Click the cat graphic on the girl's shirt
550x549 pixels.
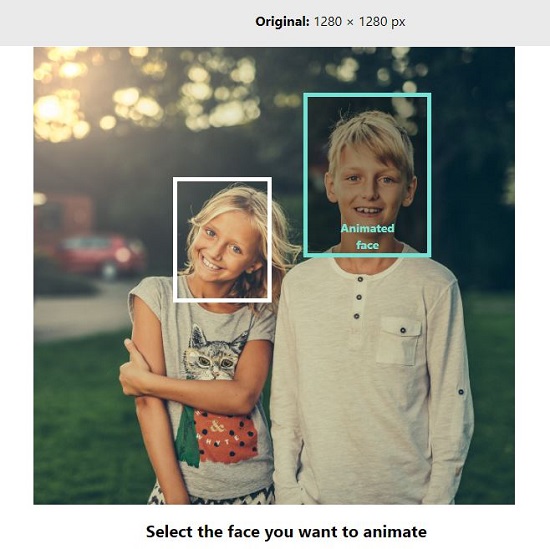213,353
